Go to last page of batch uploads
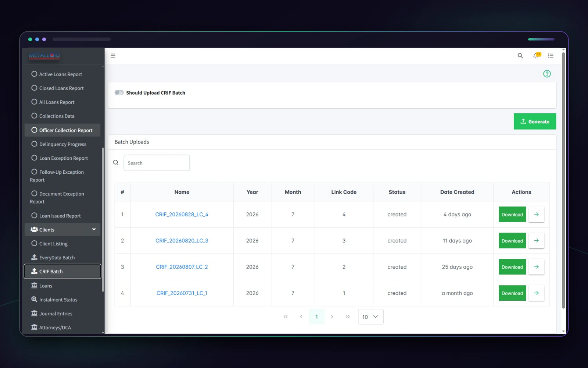The image size is (588, 368). [x=348, y=316]
